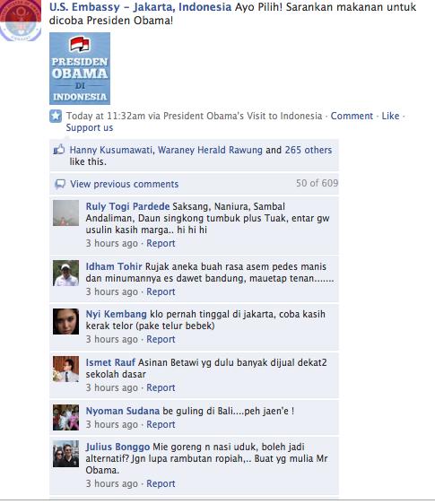Open the Presiden Obama di Indonesia image
The height and width of the screenshot is (504, 435).
pyautogui.click(x=80, y=68)
